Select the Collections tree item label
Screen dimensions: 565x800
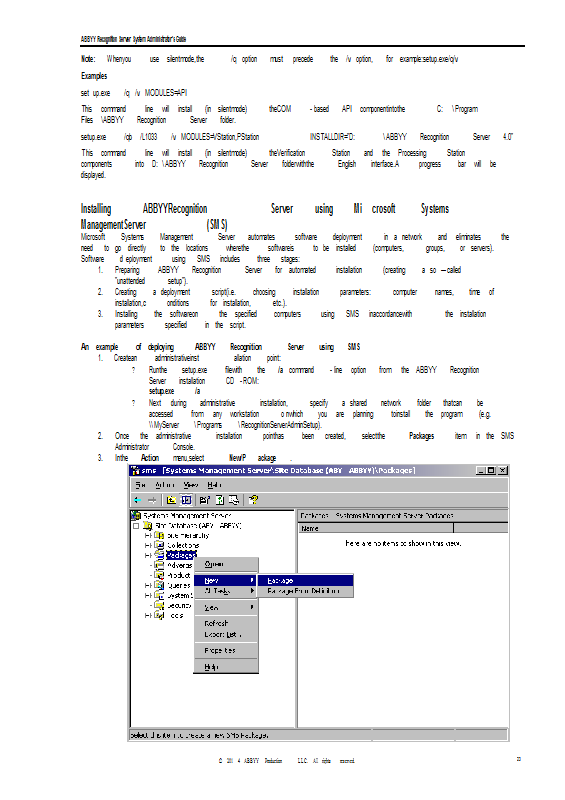[183, 545]
